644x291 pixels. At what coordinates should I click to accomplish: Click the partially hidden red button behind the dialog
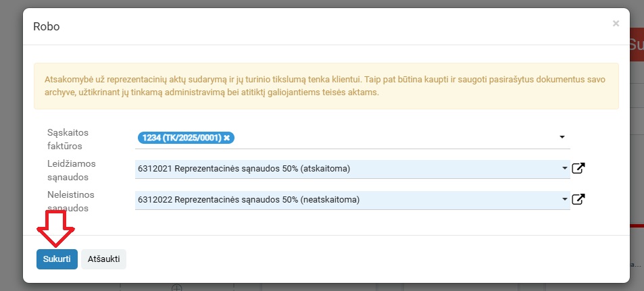point(637,45)
